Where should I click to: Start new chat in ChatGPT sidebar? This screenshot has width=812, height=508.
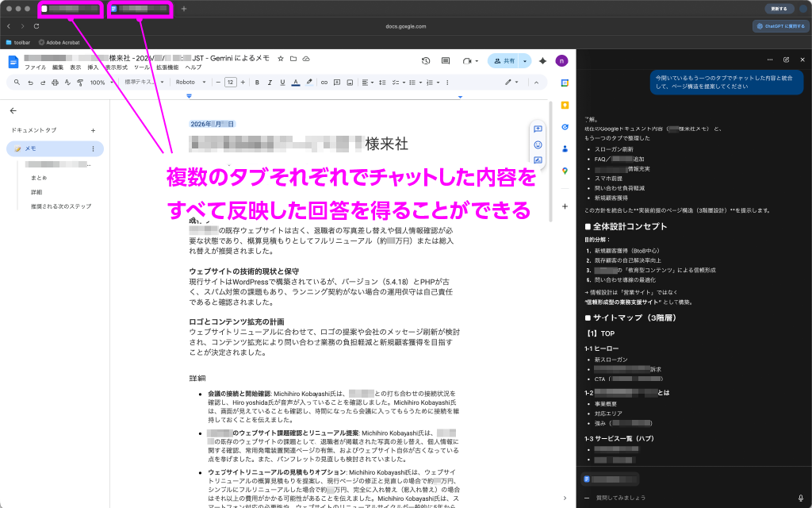tap(786, 60)
